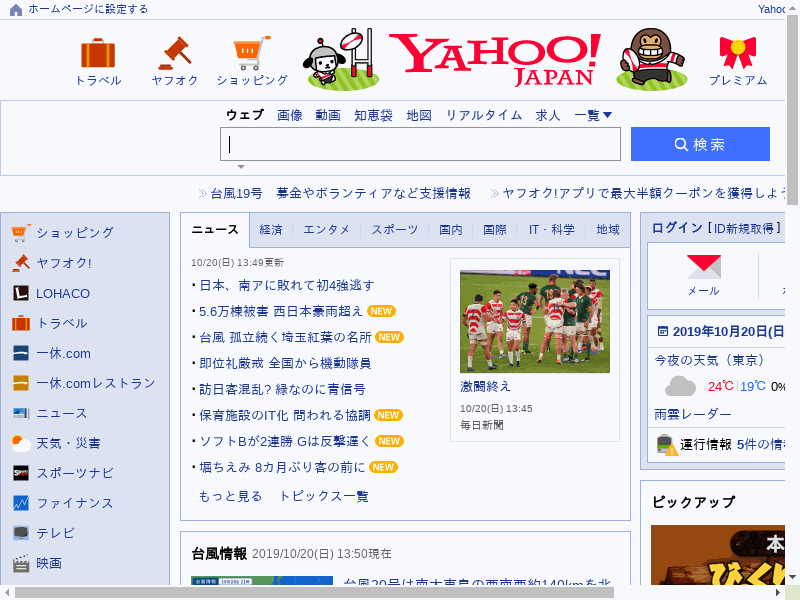Click the rugby match photo thumbnail
Image resolution: width=800 pixels, height=600 pixels.
pyautogui.click(x=535, y=321)
